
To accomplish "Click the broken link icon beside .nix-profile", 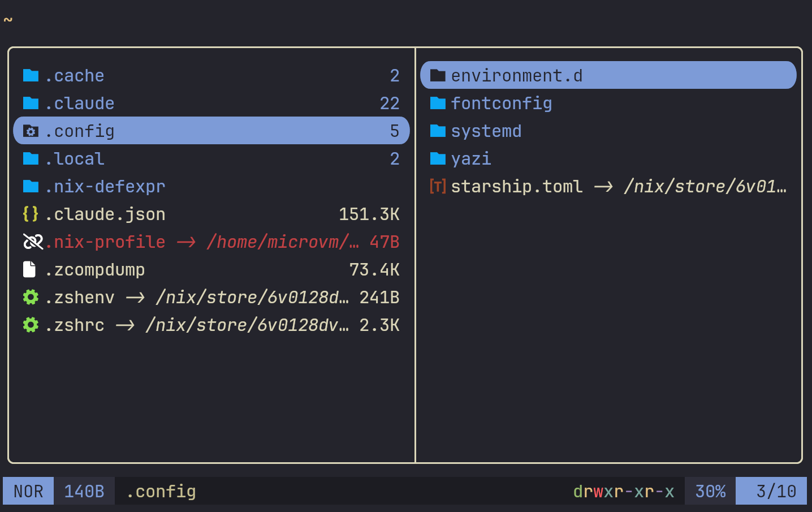I will click(x=33, y=242).
